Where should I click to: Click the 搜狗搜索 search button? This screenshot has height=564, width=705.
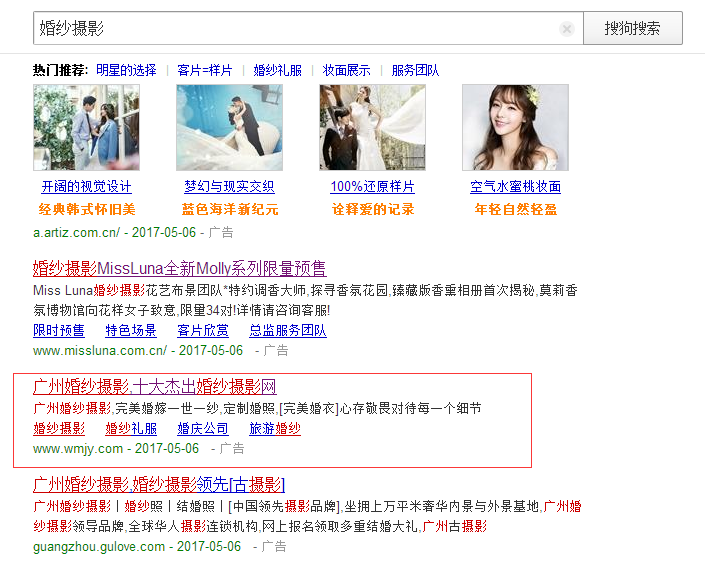632,28
